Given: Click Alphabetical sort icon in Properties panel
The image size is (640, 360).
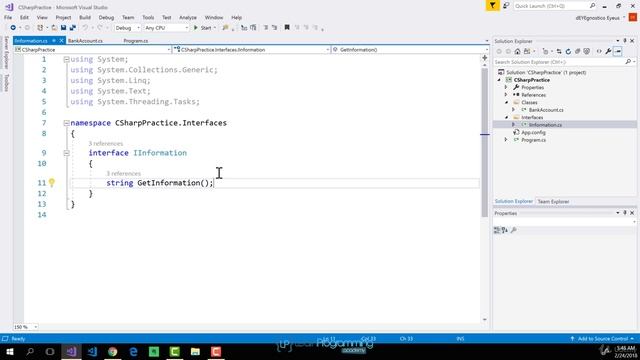Looking at the screenshot, I should [505, 230].
